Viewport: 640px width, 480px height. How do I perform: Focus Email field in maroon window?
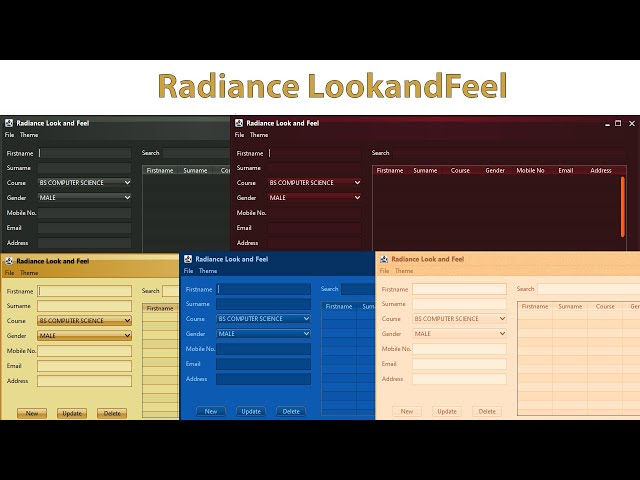pos(314,228)
